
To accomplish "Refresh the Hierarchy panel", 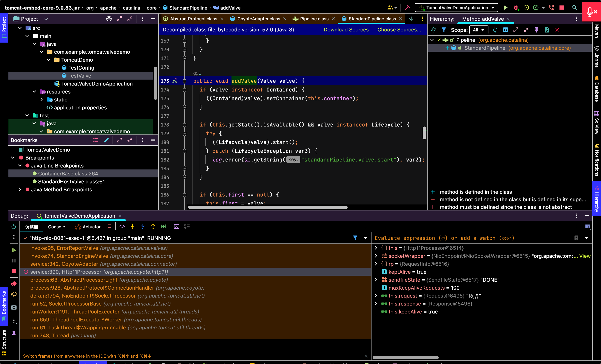I will 495,30.
